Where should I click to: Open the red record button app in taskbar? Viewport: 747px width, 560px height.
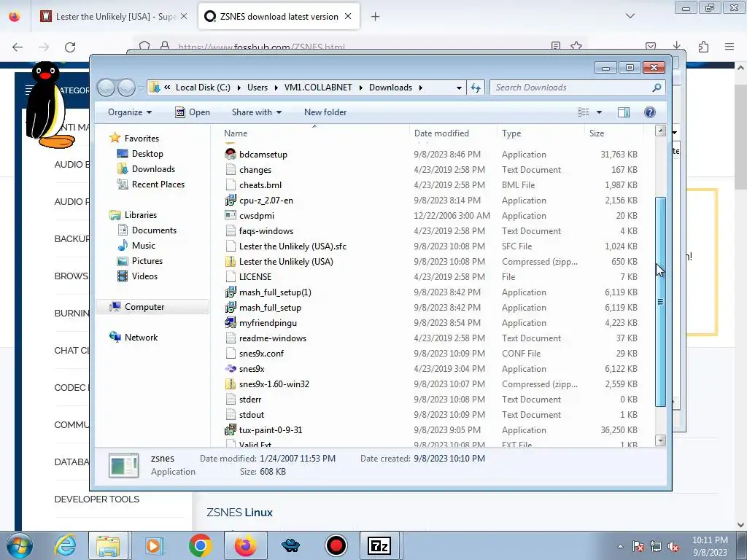click(x=336, y=545)
